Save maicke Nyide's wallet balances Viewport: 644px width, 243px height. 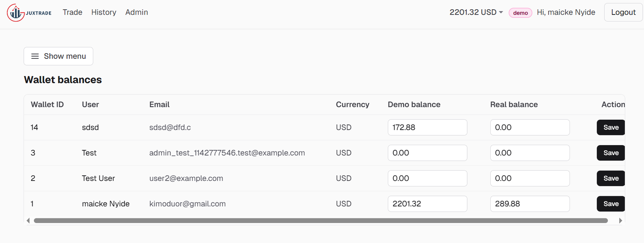coord(611,204)
